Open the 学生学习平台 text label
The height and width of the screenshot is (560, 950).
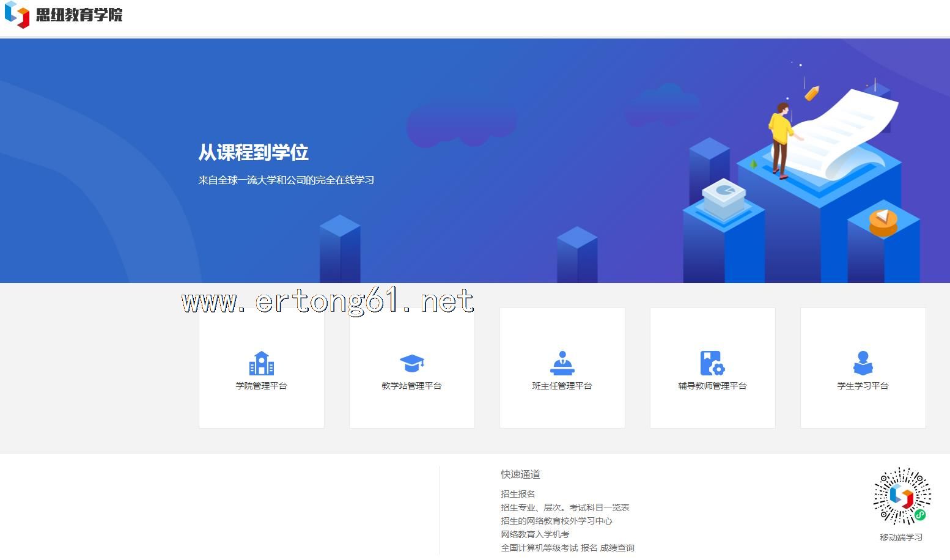tap(863, 386)
